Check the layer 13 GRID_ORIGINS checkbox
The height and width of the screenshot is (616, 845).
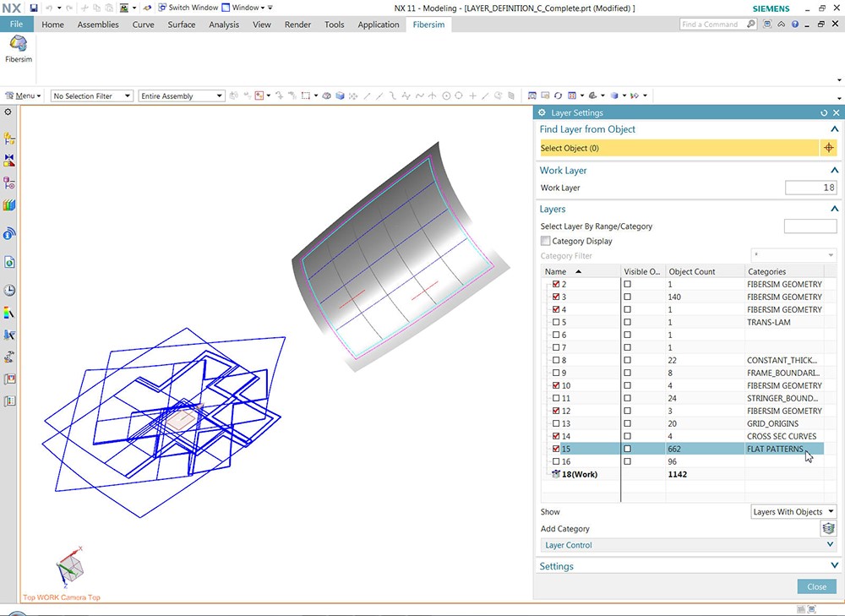pyautogui.click(x=554, y=423)
